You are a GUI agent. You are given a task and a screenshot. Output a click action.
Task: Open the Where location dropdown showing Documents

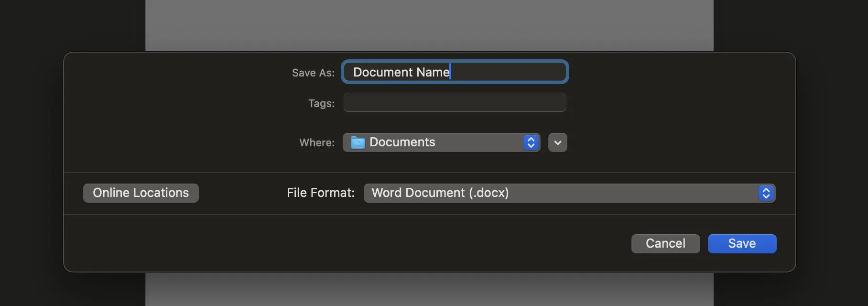[441, 142]
